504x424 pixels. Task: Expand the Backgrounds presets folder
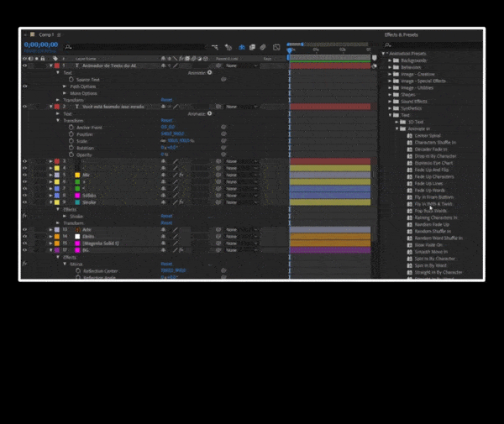click(390, 60)
